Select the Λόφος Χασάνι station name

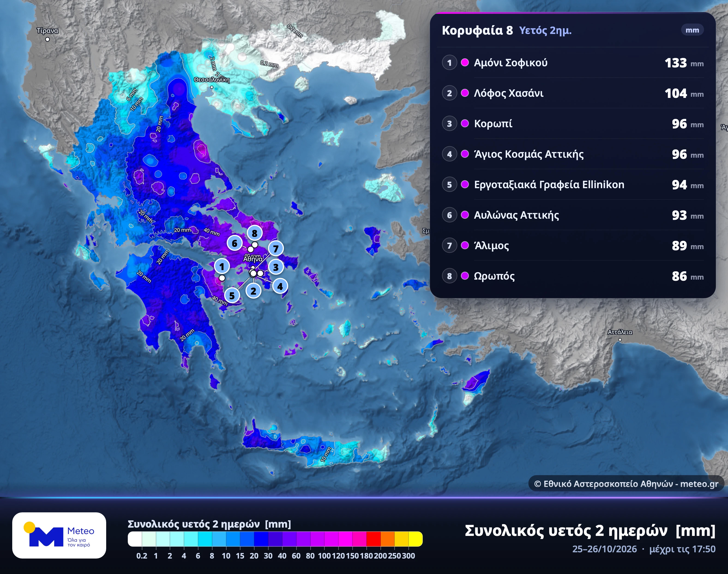point(509,93)
